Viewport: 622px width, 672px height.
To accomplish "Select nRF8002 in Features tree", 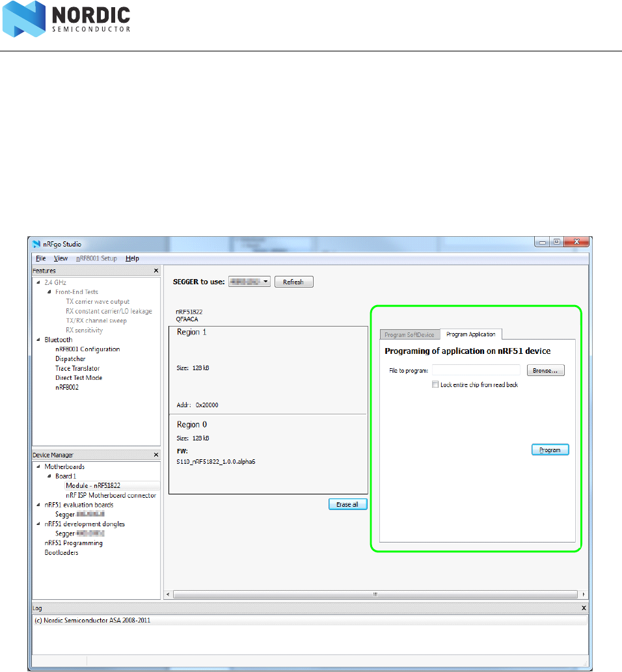I will point(67,387).
